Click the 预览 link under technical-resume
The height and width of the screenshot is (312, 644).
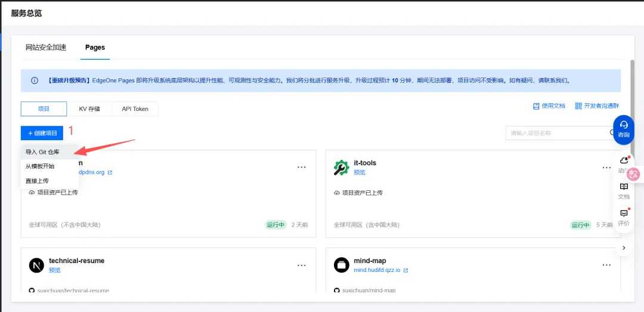pos(55,270)
